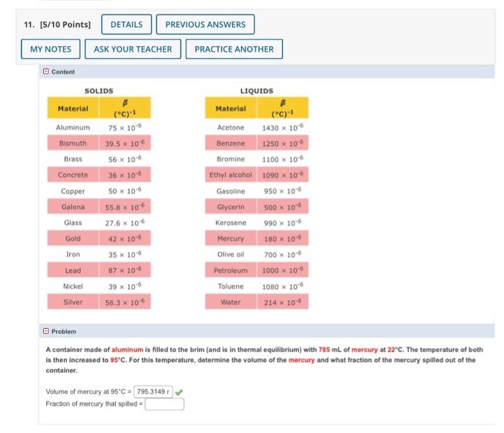The width and height of the screenshot is (504, 433).
Task: Select the Bromine cell
Action: (231, 159)
